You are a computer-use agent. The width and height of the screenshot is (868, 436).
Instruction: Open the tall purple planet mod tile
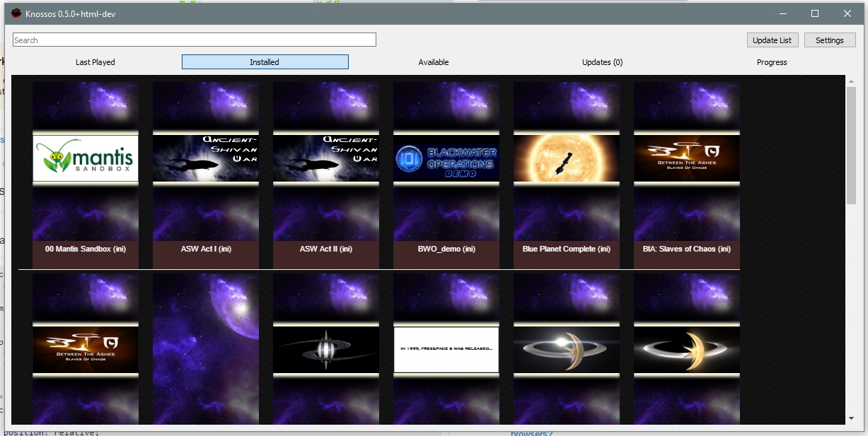click(x=206, y=349)
